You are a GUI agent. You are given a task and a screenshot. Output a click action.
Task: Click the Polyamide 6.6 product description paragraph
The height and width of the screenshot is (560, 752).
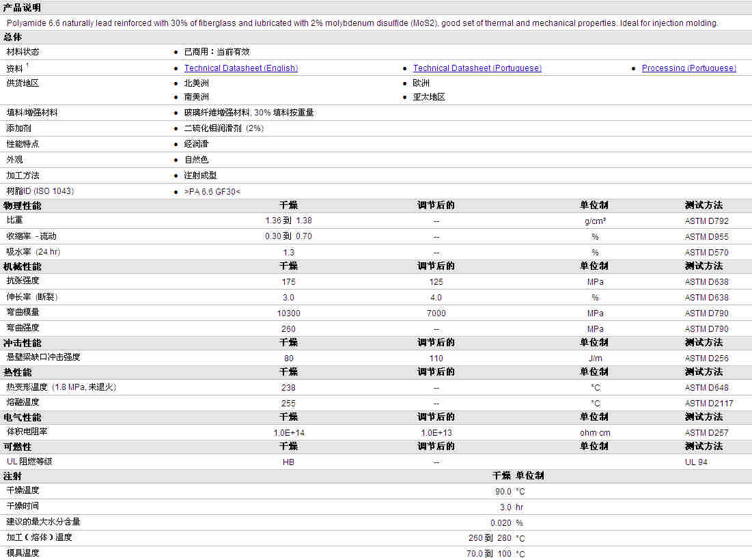click(x=362, y=23)
